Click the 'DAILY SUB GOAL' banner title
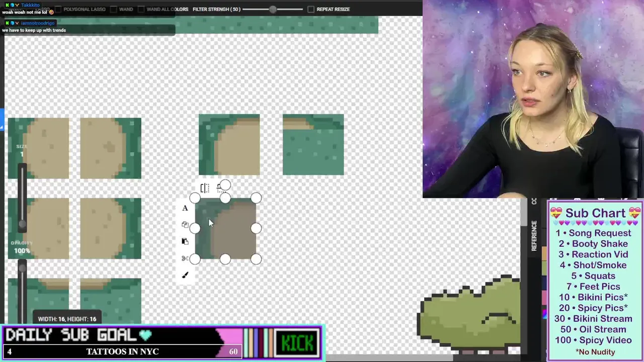This screenshot has width=644, height=362. [x=71, y=335]
